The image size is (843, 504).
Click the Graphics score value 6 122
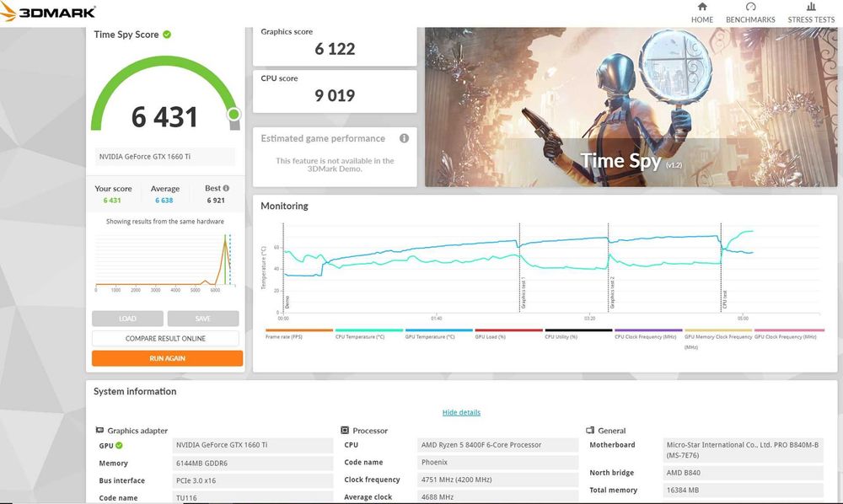click(335, 49)
